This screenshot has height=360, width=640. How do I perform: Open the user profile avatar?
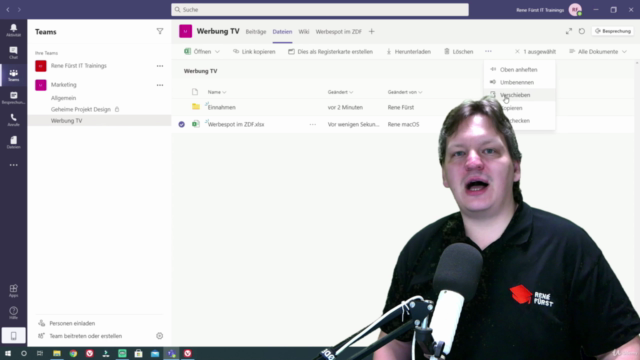[575, 10]
